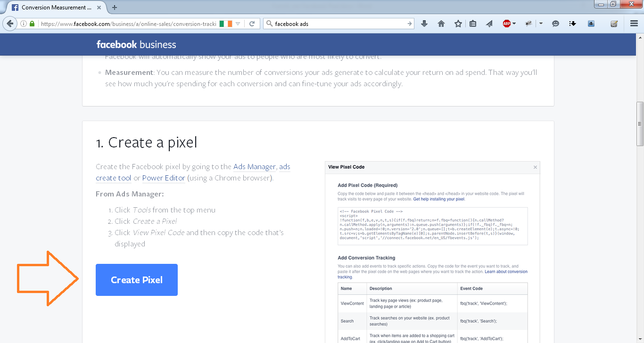Open the Selenium IDE toolbar icon

[x=614, y=24]
